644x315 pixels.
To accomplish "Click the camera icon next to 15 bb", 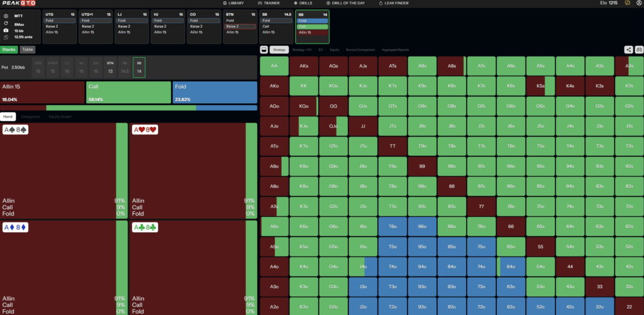I will point(6,30).
